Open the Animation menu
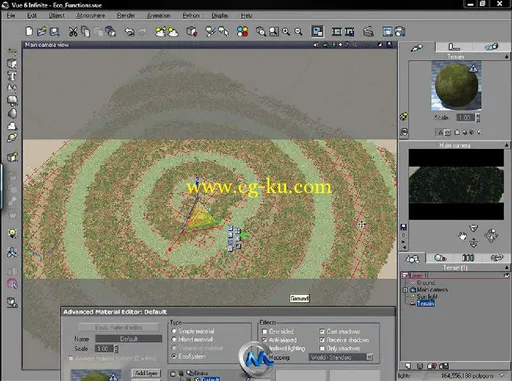The width and height of the screenshot is (512, 381). point(159,15)
